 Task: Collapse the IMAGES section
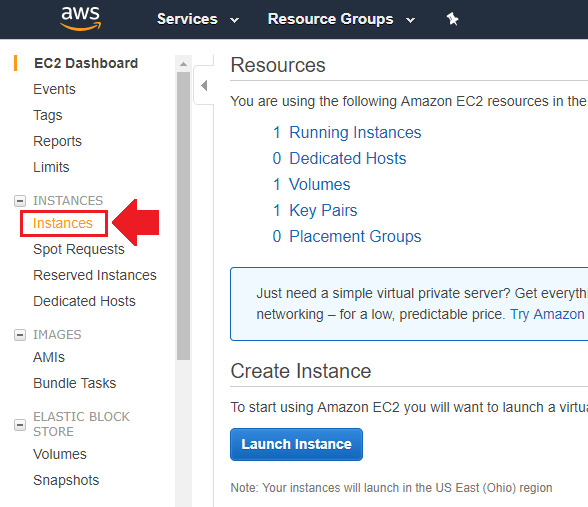point(20,334)
